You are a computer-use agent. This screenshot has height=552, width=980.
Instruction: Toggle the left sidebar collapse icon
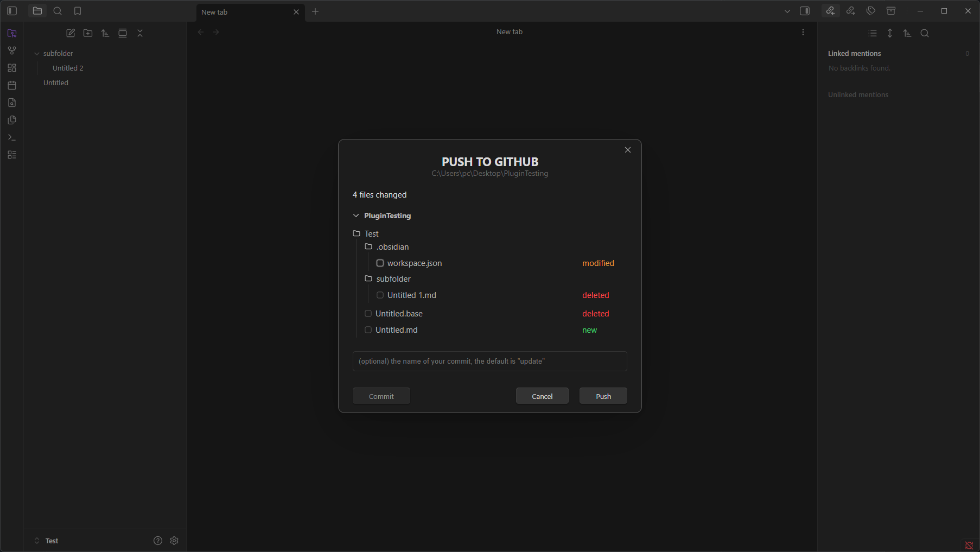[12, 11]
